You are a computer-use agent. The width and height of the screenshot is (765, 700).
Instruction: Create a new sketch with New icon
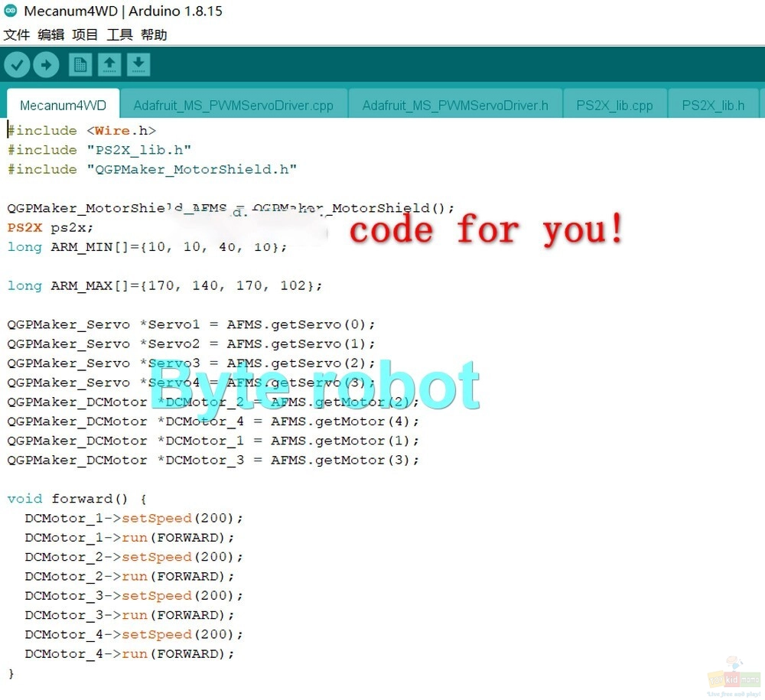(80, 64)
